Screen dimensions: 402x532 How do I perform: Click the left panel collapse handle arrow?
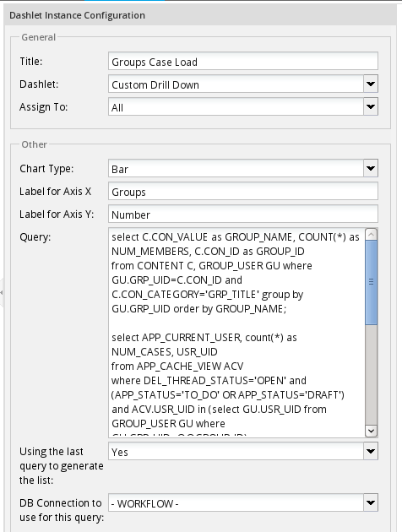tap(2, 292)
